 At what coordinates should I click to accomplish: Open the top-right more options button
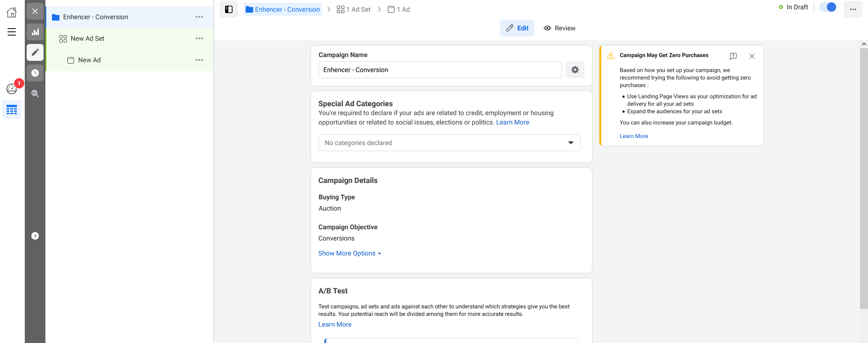pyautogui.click(x=853, y=9)
